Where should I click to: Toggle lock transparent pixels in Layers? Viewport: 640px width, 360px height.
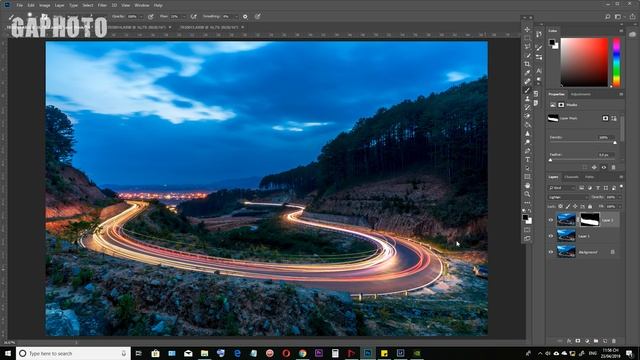(560, 207)
